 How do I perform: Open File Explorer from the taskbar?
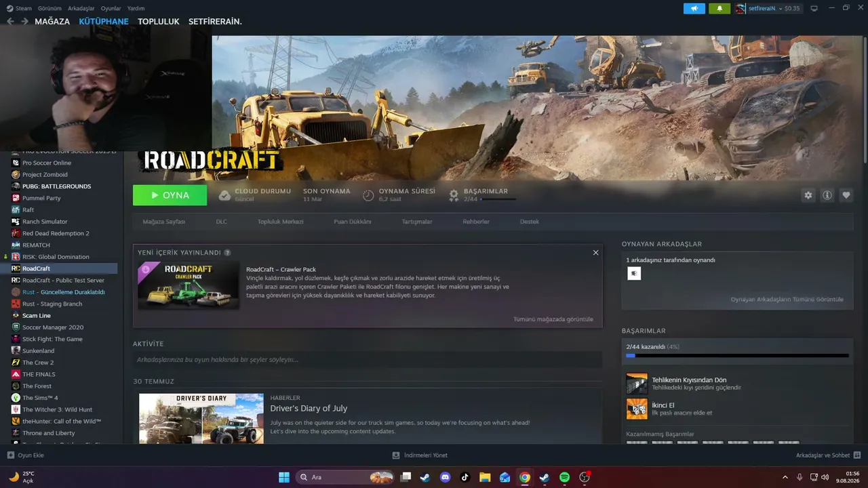click(485, 477)
